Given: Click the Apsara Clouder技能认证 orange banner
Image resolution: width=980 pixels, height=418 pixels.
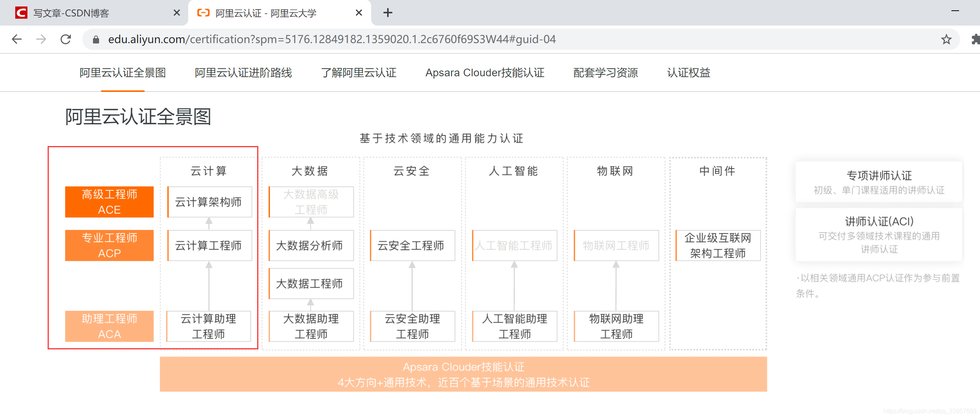Looking at the screenshot, I should (x=463, y=374).
